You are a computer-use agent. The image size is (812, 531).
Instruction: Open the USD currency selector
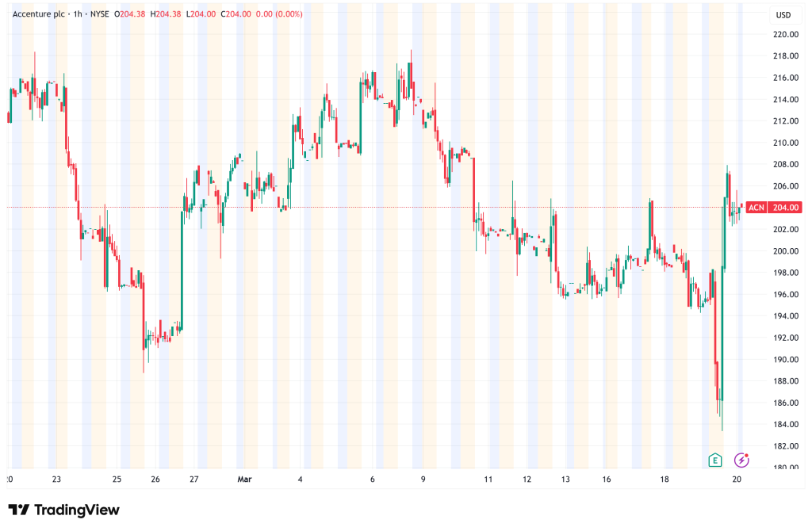coord(783,15)
